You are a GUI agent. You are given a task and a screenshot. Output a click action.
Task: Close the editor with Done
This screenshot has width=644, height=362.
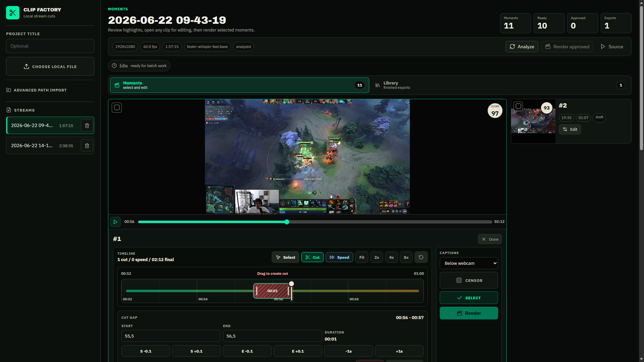pos(490,239)
